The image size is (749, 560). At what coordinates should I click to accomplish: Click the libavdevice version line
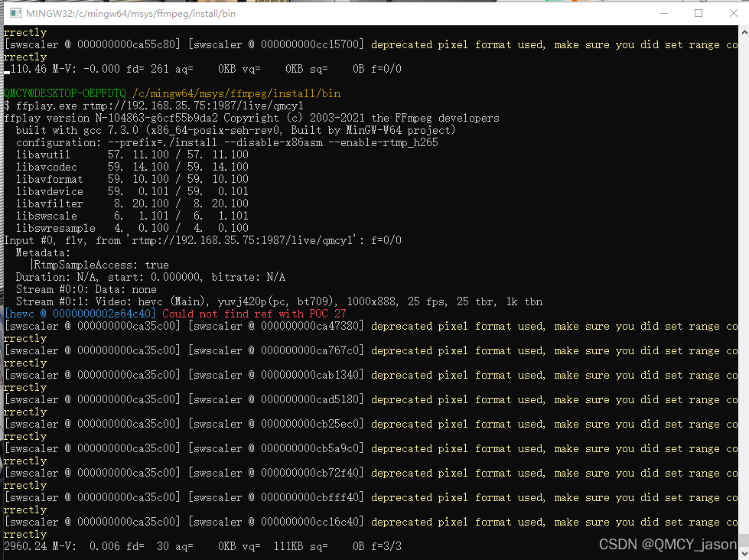[x=132, y=191]
